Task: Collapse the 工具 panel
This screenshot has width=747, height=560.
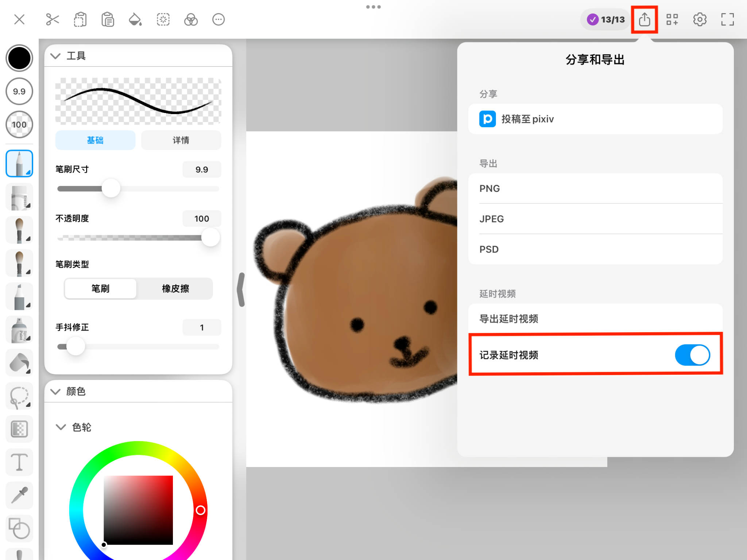Action: (55, 56)
